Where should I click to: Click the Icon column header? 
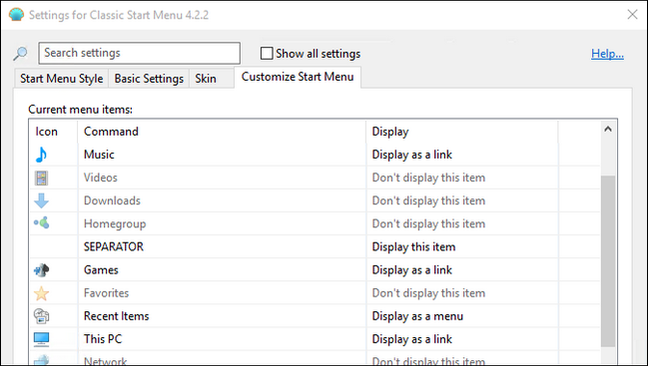click(x=53, y=131)
